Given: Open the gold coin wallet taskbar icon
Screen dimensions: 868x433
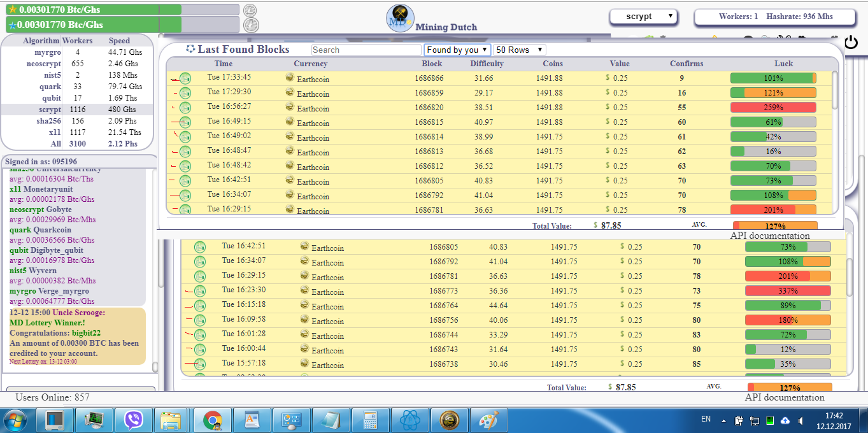Looking at the screenshot, I should [449, 420].
